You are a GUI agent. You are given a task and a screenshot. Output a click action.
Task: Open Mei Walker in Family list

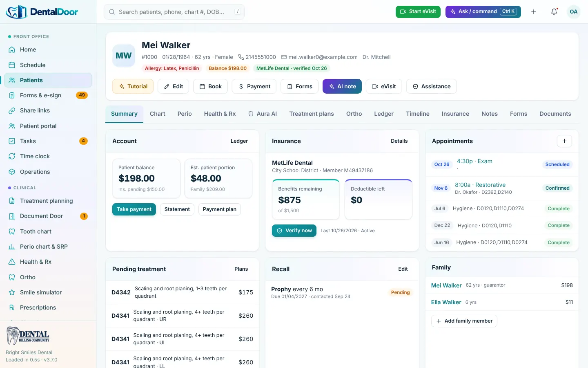(502, 285)
